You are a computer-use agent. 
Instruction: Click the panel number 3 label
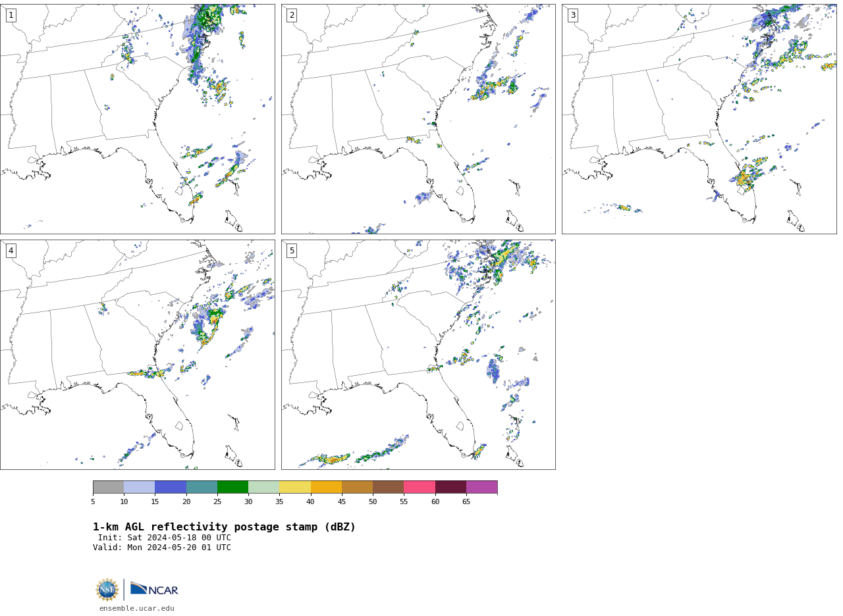(x=572, y=15)
